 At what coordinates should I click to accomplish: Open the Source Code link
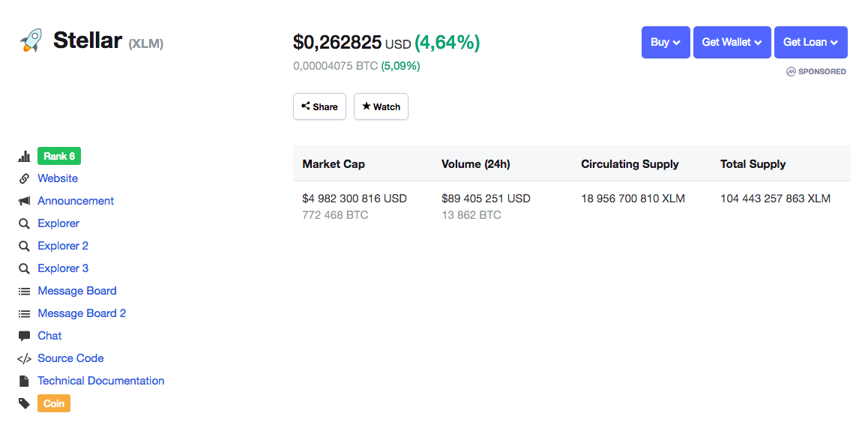(71, 358)
